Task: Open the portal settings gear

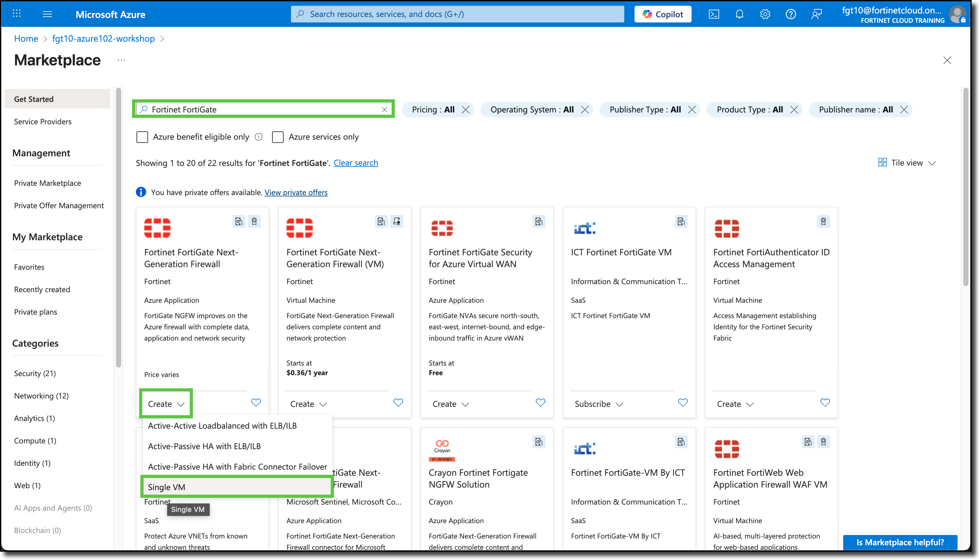Action: 765,14
